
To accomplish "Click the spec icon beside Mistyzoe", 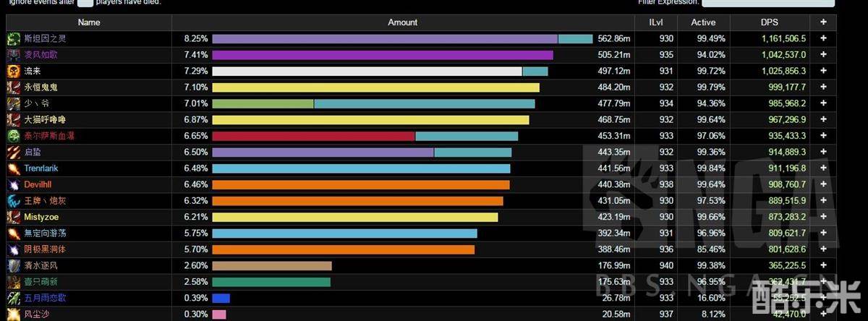I will coord(14,217).
